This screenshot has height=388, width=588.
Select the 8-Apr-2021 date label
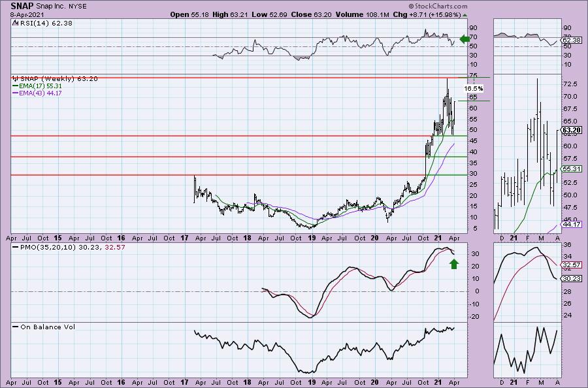(27, 14)
